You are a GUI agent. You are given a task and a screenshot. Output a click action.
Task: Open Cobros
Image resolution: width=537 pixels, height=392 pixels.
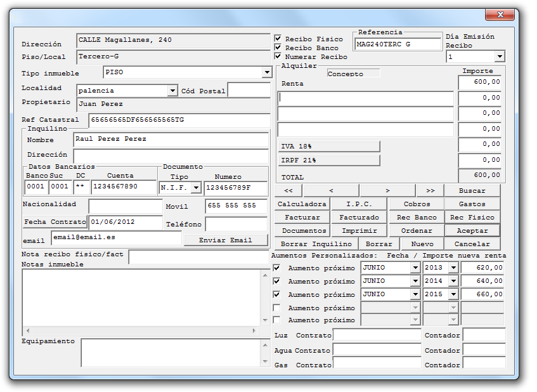pyautogui.click(x=417, y=204)
